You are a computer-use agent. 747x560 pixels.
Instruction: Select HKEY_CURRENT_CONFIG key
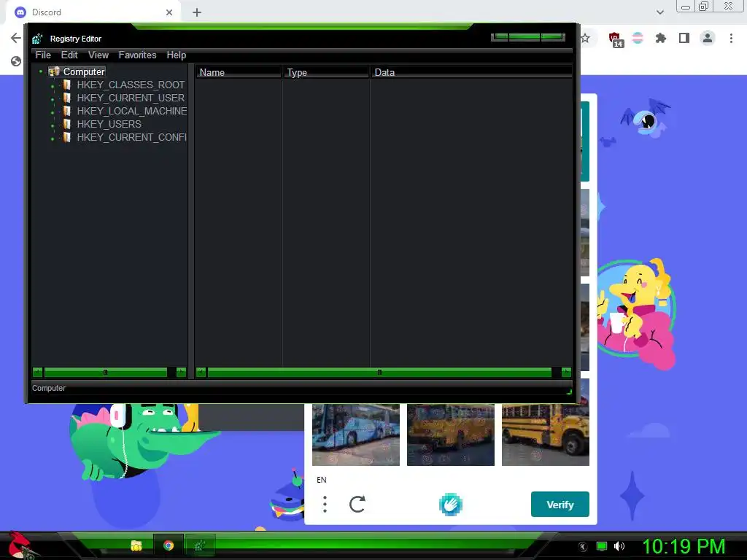click(x=131, y=137)
